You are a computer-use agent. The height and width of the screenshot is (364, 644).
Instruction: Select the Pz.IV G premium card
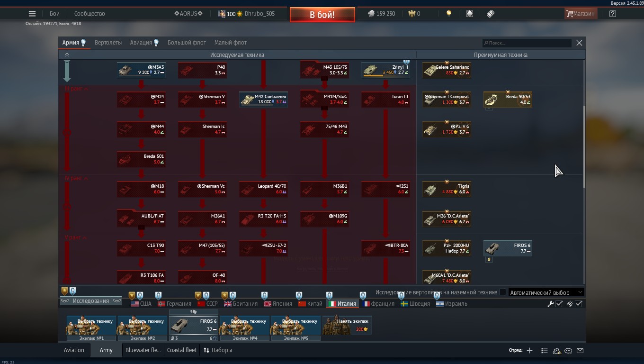point(447,129)
